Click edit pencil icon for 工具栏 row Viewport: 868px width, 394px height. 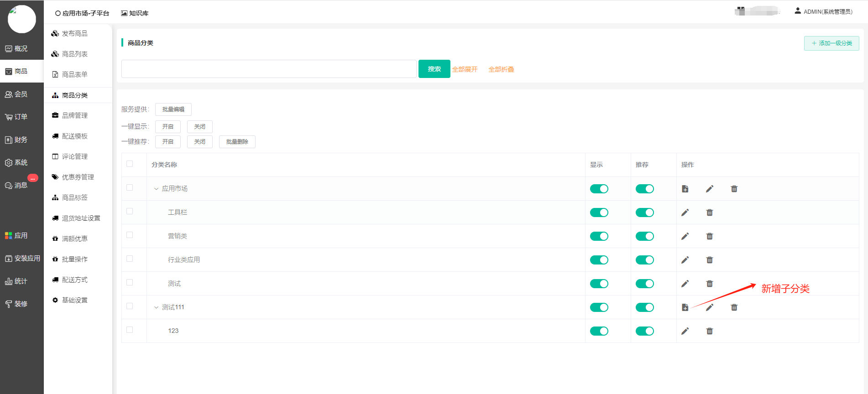685,213
